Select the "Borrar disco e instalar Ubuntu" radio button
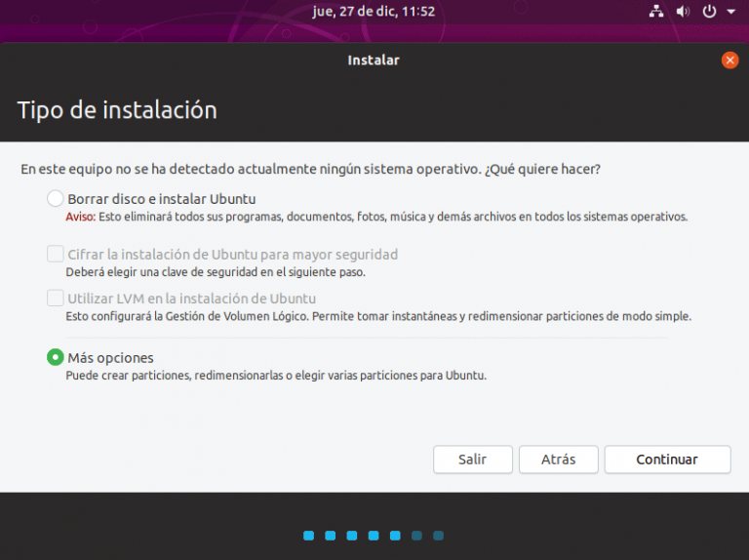This screenshot has height=560, width=749. [55, 198]
